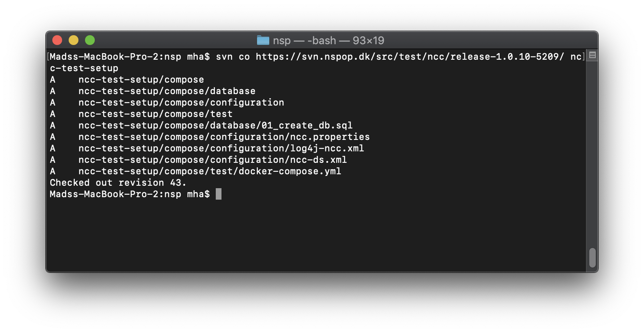Click the split pane icon at top right
644x333 pixels.
(x=593, y=55)
